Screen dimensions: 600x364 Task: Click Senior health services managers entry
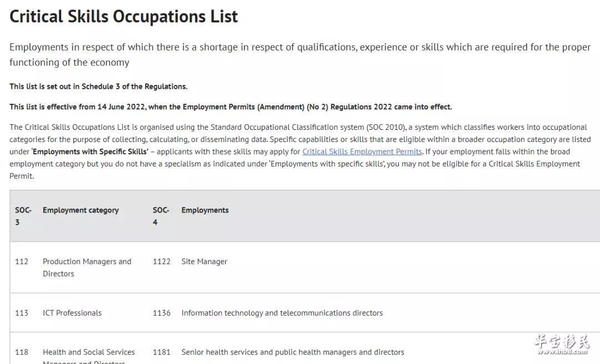coord(293,352)
